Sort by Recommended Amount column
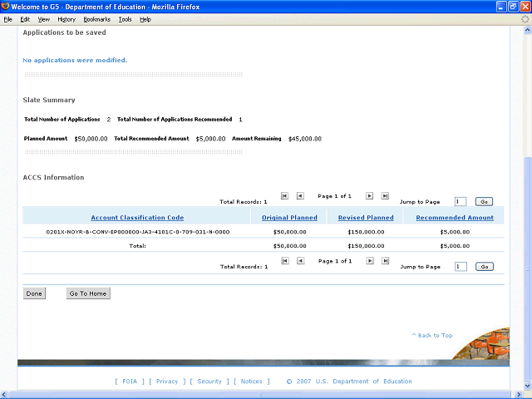The width and height of the screenshot is (532, 399). click(455, 218)
